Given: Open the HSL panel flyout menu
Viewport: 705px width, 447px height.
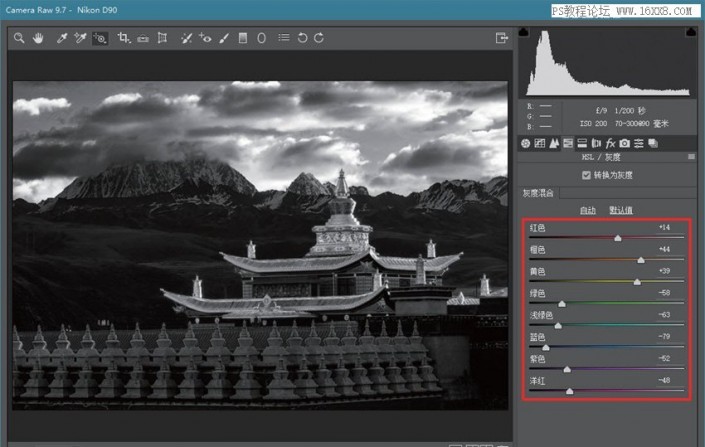Looking at the screenshot, I should click(x=691, y=156).
